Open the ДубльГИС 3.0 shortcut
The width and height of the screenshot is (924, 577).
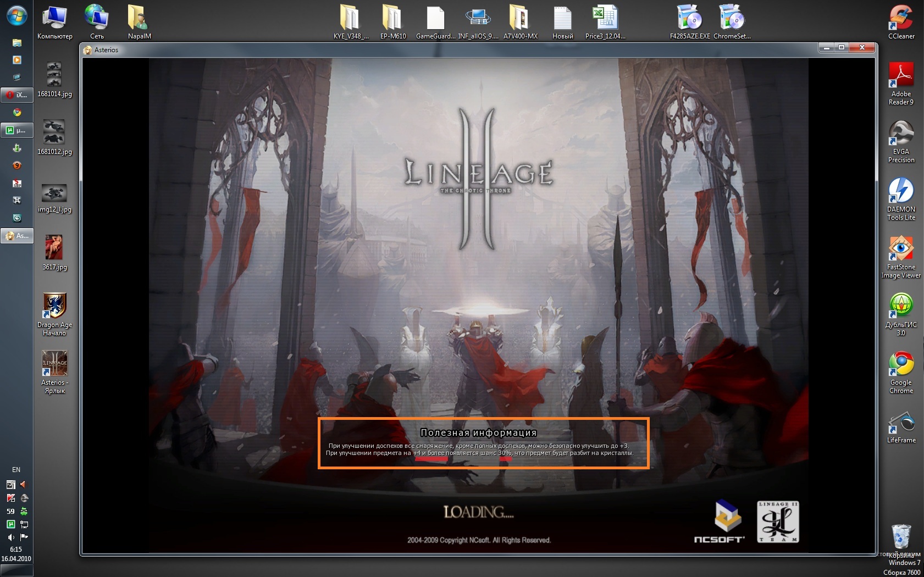(x=901, y=315)
